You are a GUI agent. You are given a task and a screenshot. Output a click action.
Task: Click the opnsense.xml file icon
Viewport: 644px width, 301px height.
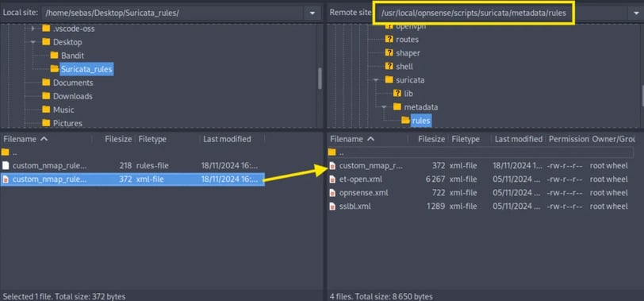332,193
